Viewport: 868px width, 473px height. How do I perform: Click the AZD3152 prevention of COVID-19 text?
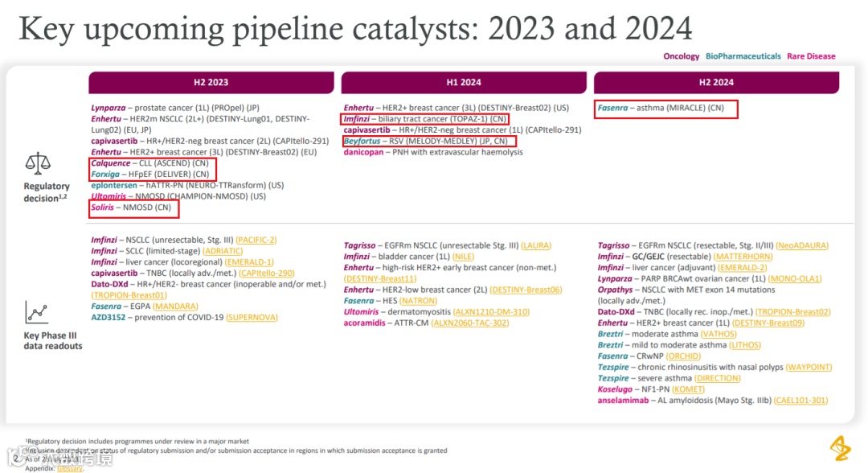[x=158, y=318]
